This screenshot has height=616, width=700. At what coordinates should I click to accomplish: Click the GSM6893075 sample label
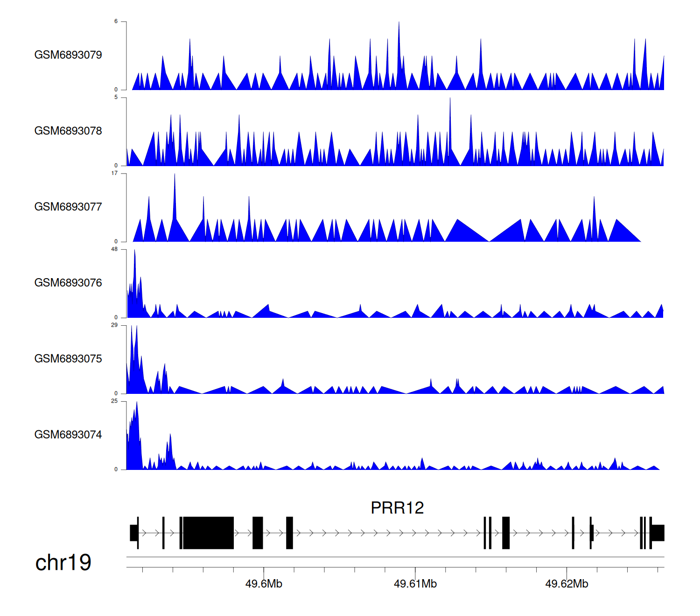(68, 359)
